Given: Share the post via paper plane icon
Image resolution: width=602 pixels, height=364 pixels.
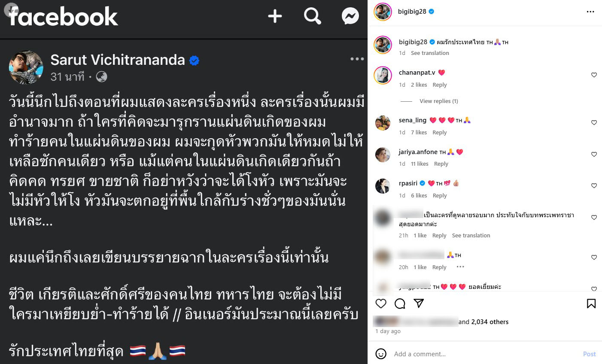Looking at the screenshot, I should (419, 303).
